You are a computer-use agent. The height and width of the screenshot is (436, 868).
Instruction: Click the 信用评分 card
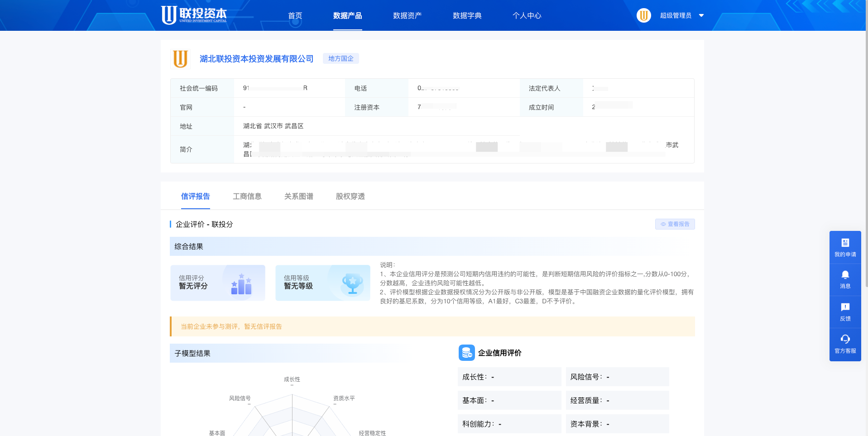(218, 283)
